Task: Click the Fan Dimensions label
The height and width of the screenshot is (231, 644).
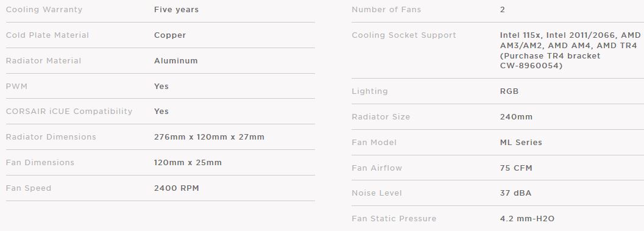Action: pyautogui.click(x=40, y=162)
